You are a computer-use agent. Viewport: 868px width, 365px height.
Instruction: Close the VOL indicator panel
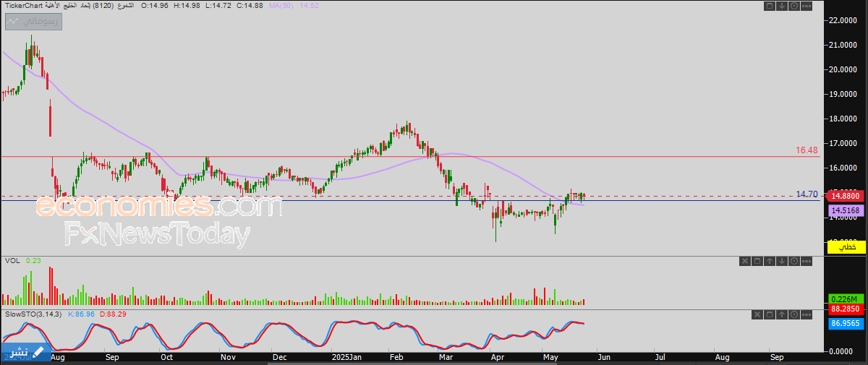coord(745,261)
